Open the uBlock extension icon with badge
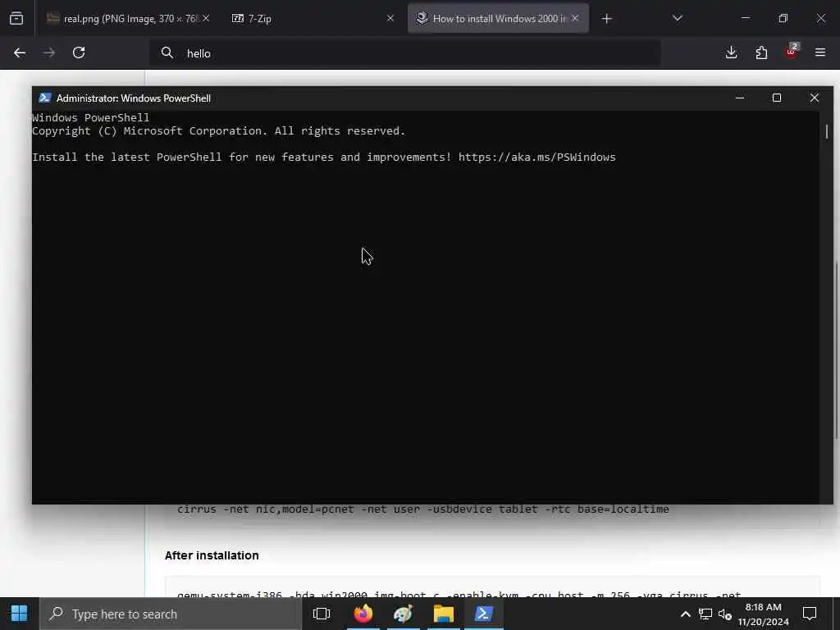Screen dimensions: 840x630 click(792, 52)
